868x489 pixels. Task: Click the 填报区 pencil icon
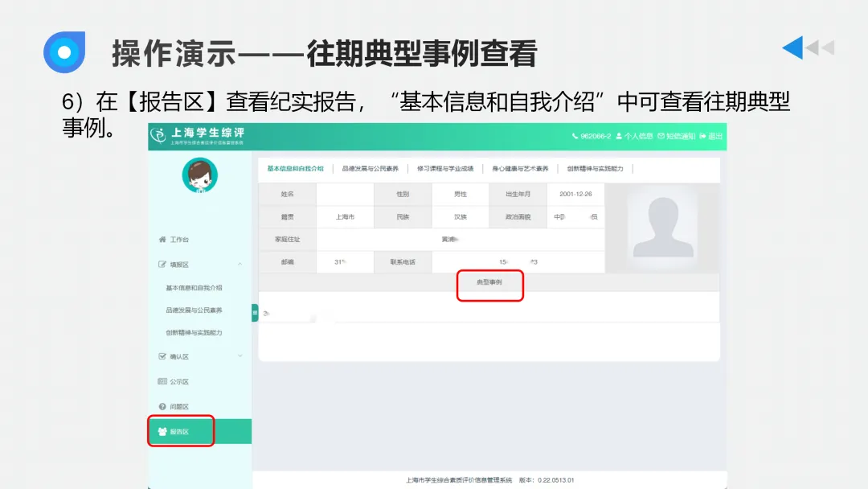click(x=162, y=263)
